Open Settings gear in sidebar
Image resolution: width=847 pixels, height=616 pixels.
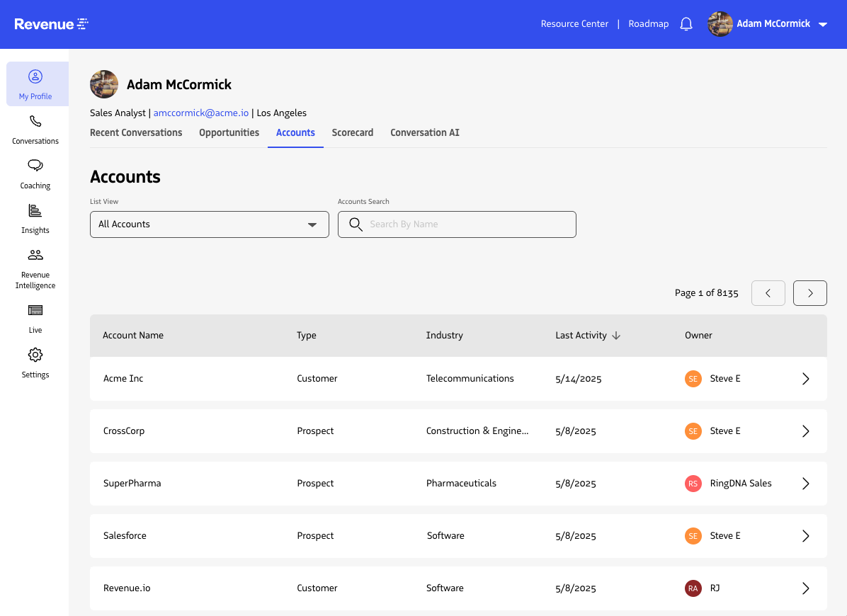click(x=35, y=355)
